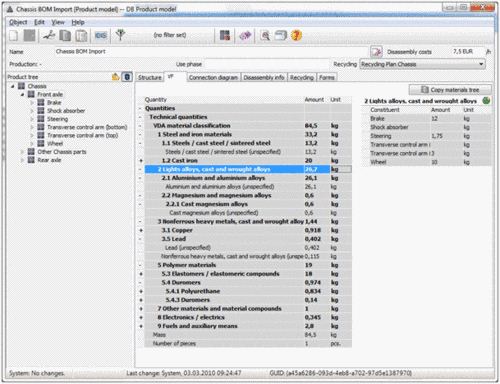Click the green globe icon beside alloys heading
Viewport: 500px width, 384px height.
(486, 100)
